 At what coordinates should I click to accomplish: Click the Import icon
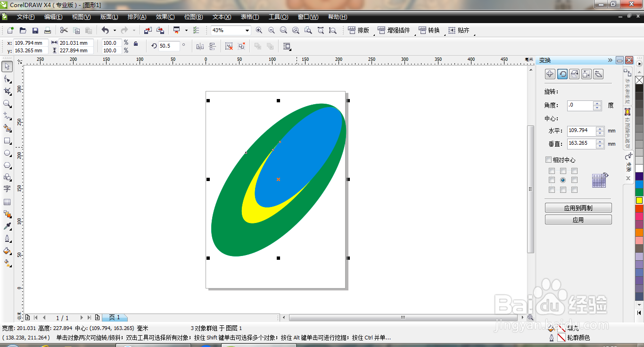click(148, 30)
